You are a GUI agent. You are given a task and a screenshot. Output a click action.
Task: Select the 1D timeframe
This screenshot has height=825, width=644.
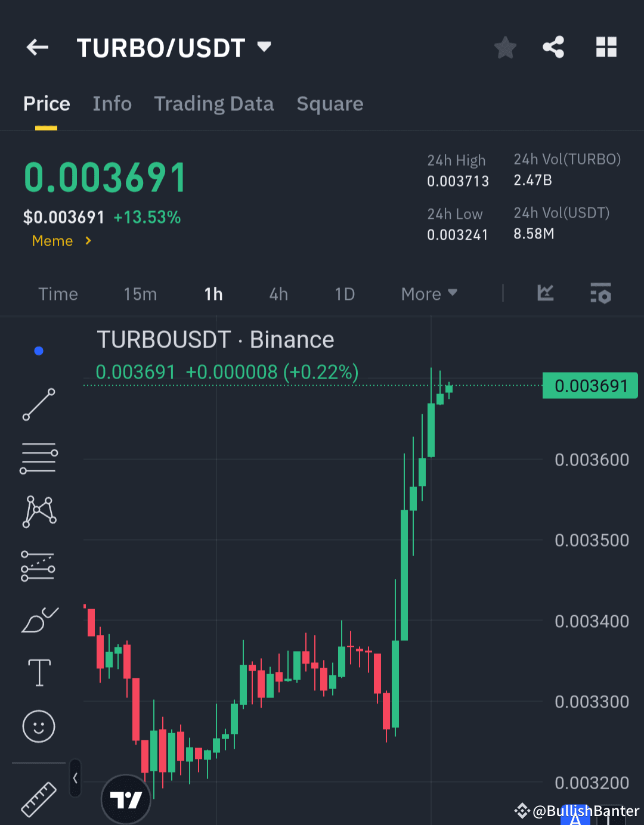pyautogui.click(x=345, y=293)
